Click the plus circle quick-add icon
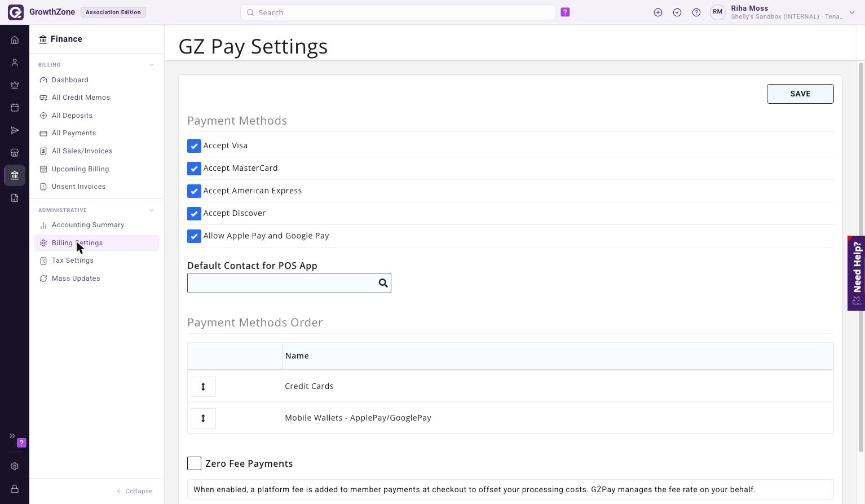Image resolution: width=865 pixels, height=504 pixels. coord(658,12)
